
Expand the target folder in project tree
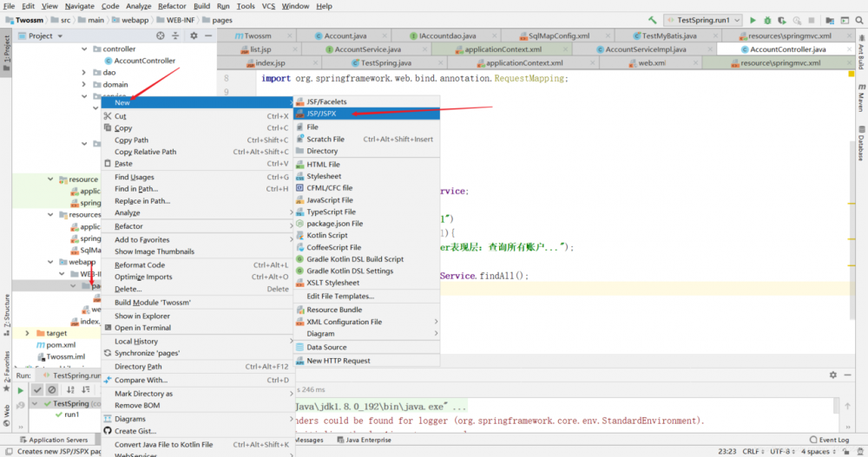(x=28, y=333)
